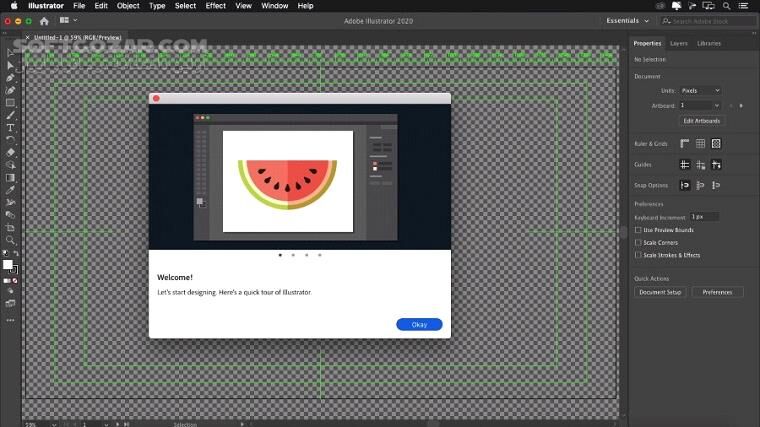Go to next artboard arrow

click(741, 106)
